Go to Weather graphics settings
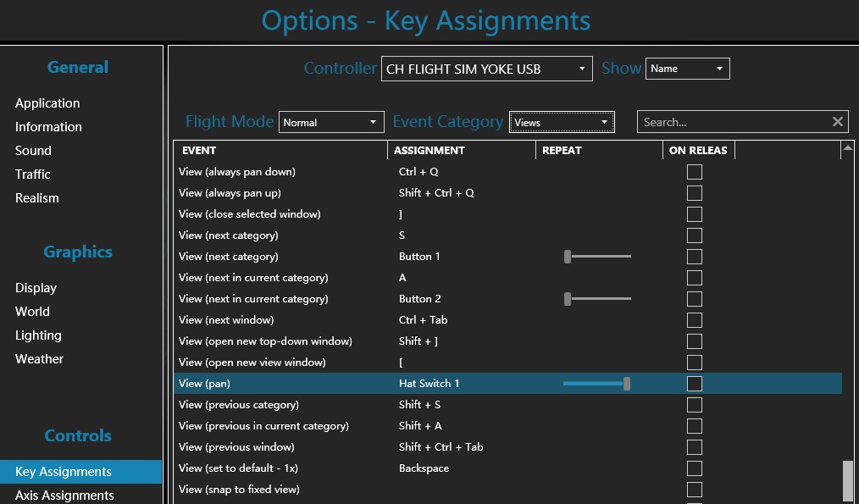 pyautogui.click(x=39, y=359)
